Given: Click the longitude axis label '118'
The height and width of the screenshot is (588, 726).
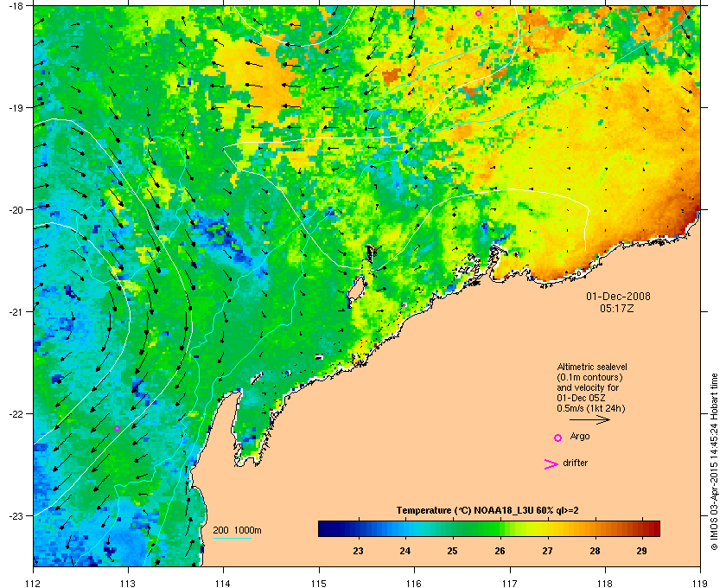Looking at the screenshot, I should click(x=605, y=583).
